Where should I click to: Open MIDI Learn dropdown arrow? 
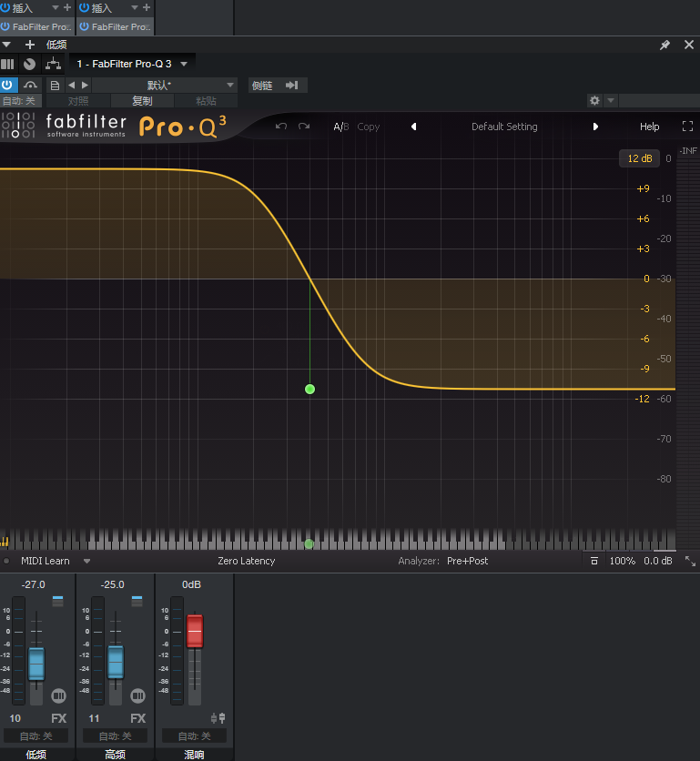[x=86, y=561]
